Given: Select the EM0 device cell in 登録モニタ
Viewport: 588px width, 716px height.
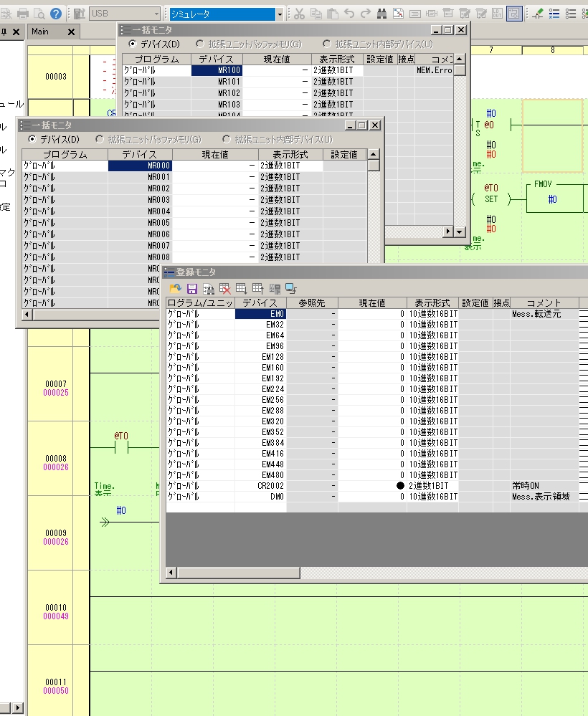Looking at the screenshot, I should 260,314.
